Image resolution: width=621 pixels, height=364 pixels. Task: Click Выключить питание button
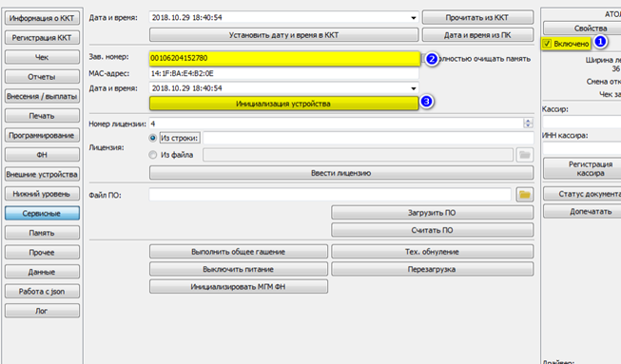pyautogui.click(x=239, y=269)
